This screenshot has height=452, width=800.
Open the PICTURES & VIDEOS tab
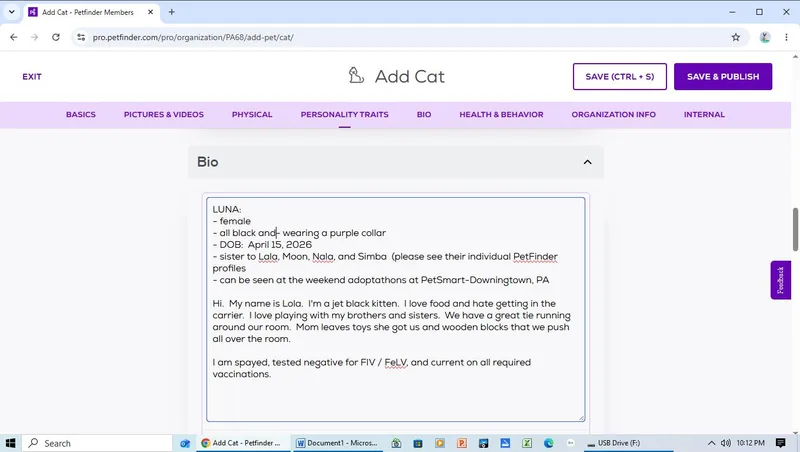[164, 115]
